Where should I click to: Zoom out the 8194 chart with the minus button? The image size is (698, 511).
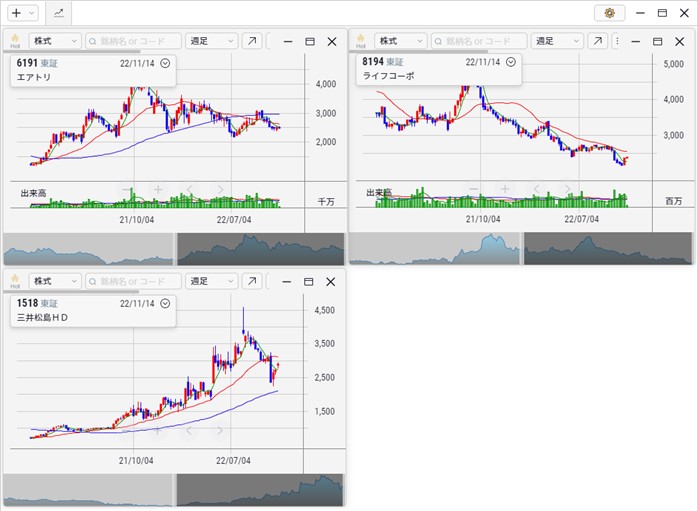tap(474, 189)
